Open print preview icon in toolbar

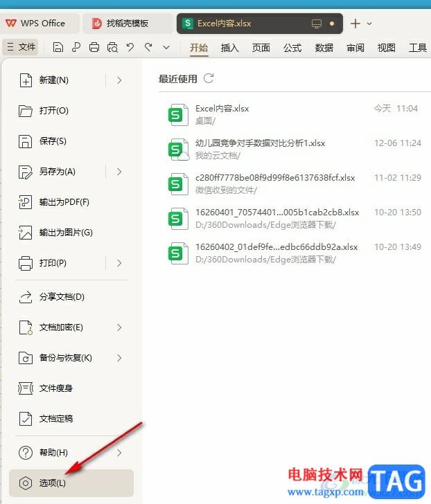click(112, 48)
